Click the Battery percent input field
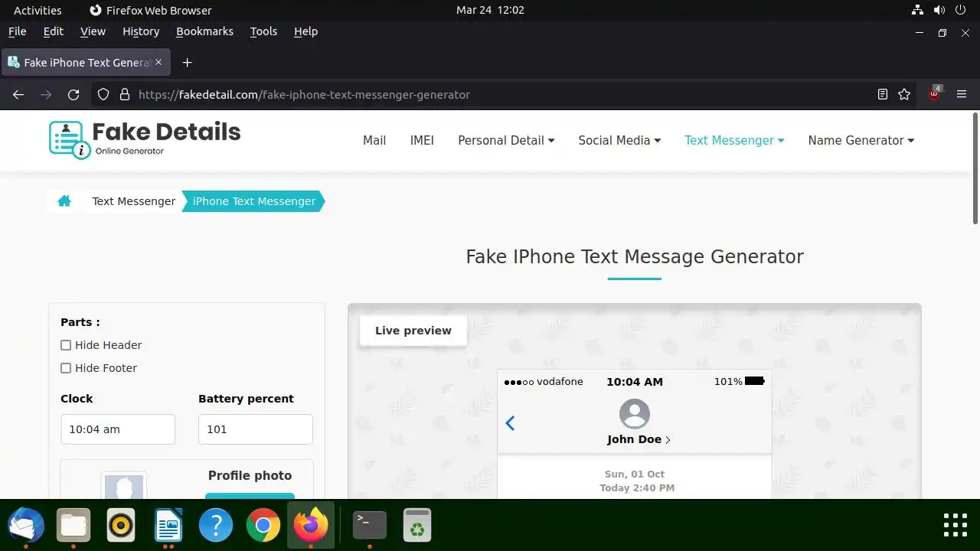 [x=256, y=429]
